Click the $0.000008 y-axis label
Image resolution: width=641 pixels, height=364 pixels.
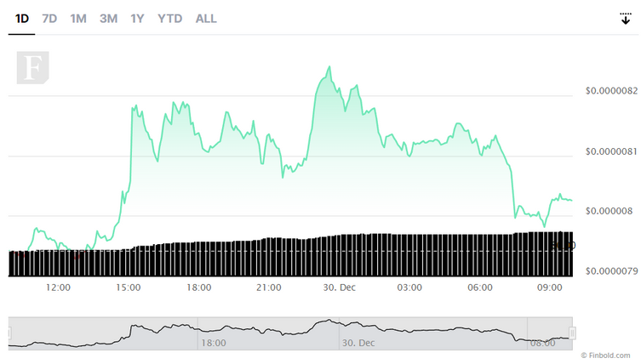[609, 211]
